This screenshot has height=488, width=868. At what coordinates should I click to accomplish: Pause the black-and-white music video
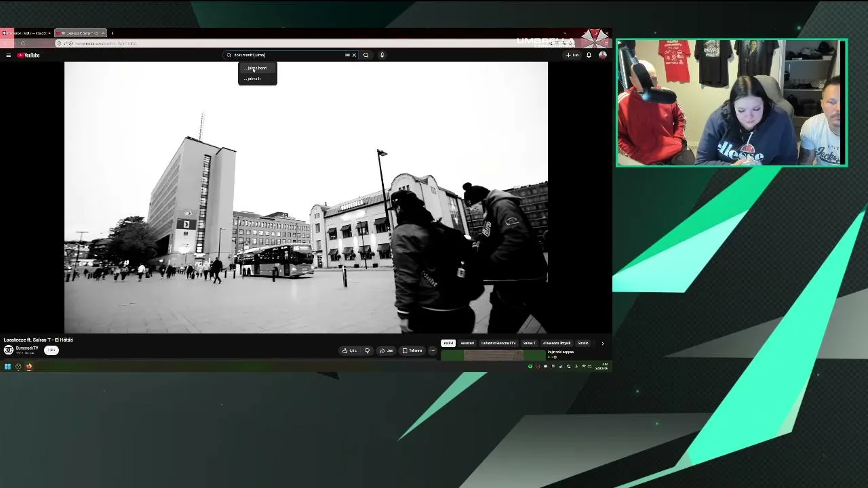[306, 197]
